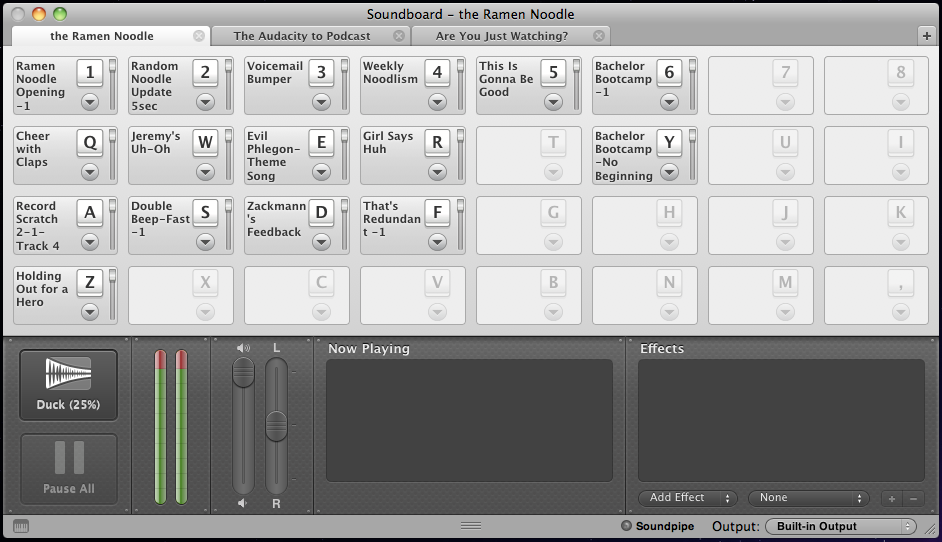942x542 pixels.
Task: Toggle the Soundpipe indicator
Action: point(626,526)
